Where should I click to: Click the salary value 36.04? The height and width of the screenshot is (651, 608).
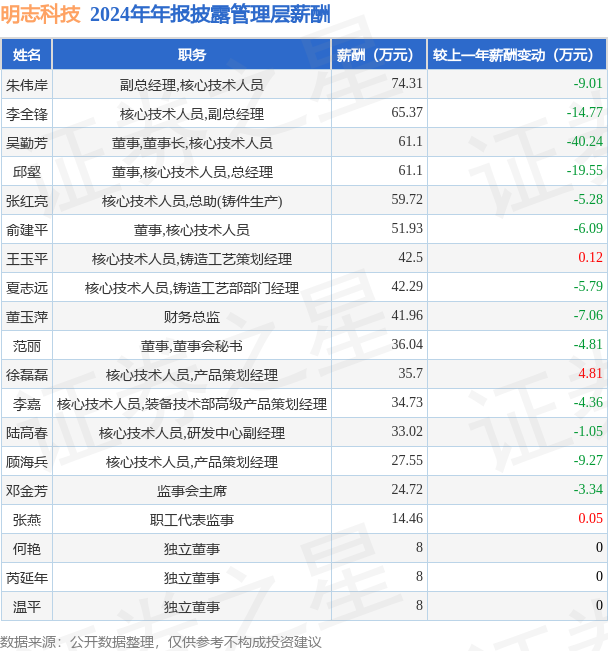[x=407, y=344]
